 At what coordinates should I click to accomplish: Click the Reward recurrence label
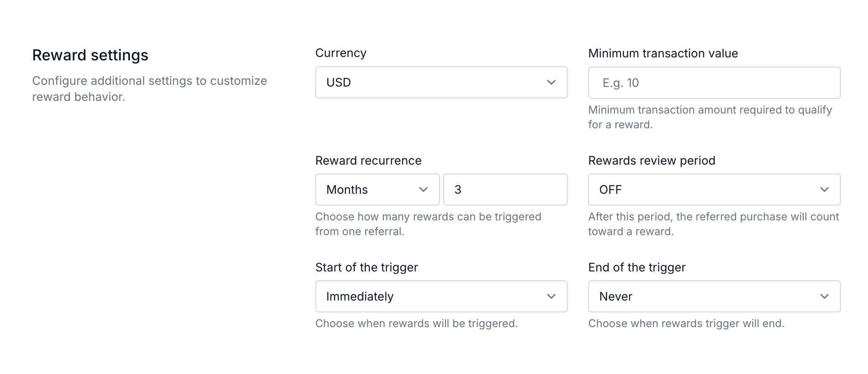368,160
